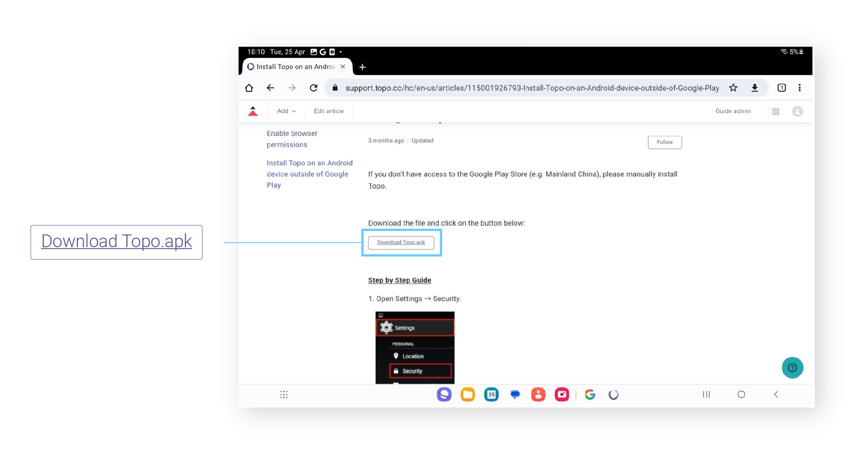Image resolution: width=868 pixels, height=464 pixels.
Task: Bookmark page with the star icon
Action: pyautogui.click(x=733, y=88)
